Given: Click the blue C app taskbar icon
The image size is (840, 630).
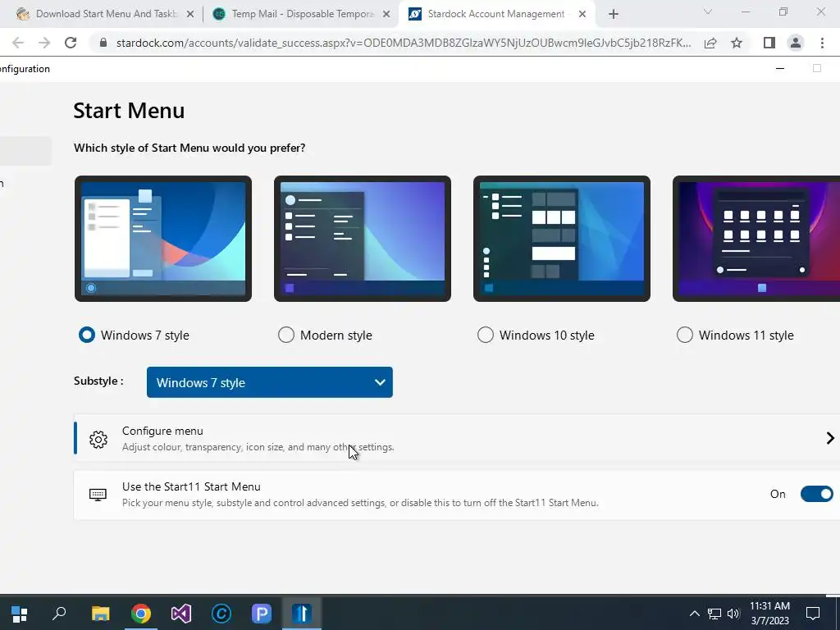Looking at the screenshot, I should pyautogui.click(x=221, y=614).
